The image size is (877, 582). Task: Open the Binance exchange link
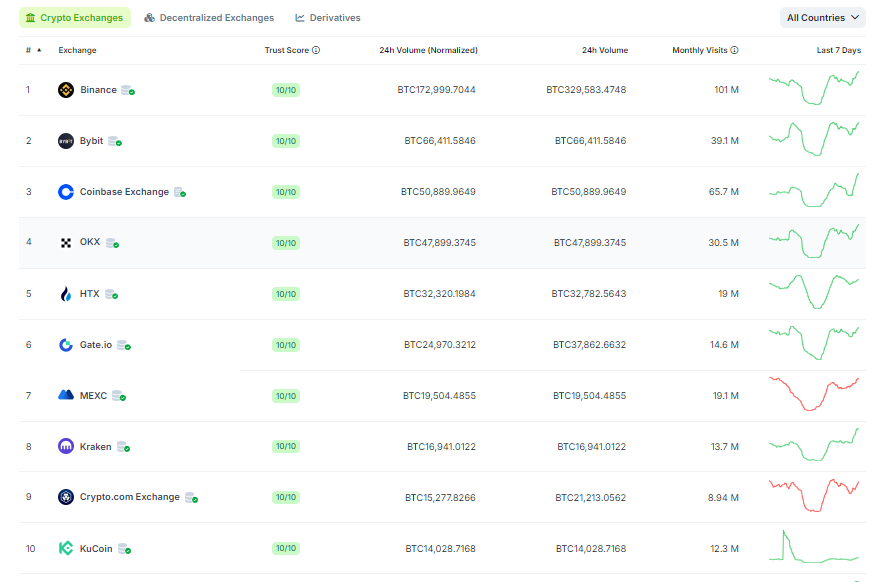click(98, 90)
